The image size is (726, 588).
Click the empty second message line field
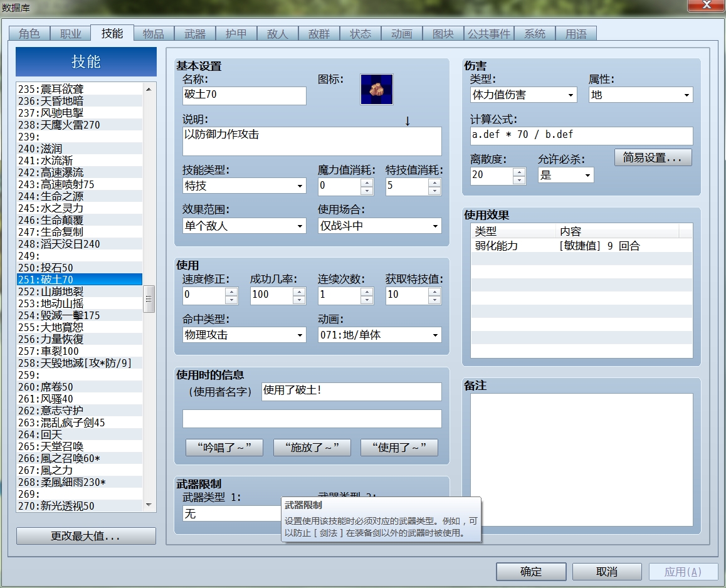(312, 419)
